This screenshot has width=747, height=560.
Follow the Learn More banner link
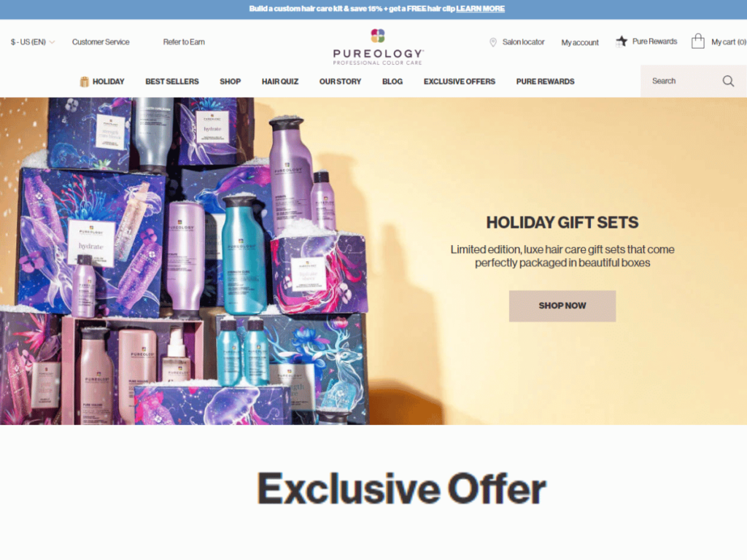coord(480,9)
